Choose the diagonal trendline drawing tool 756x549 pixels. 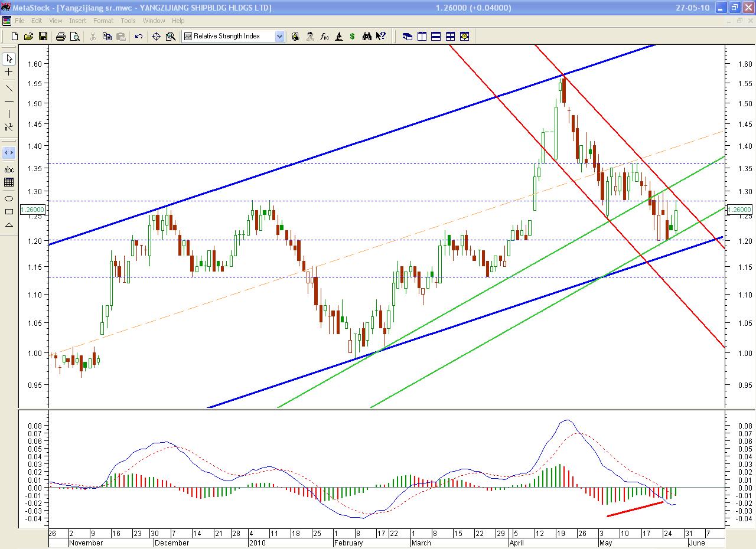(x=9, y=88)
